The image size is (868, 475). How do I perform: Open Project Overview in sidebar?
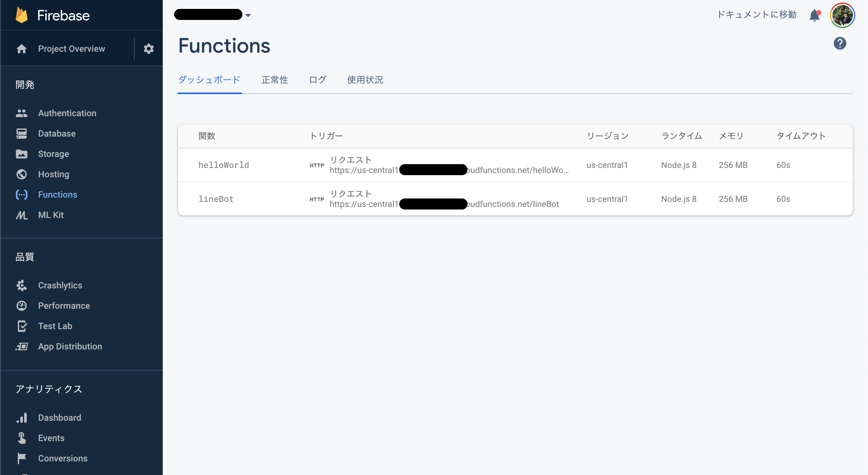coord(72,49)
